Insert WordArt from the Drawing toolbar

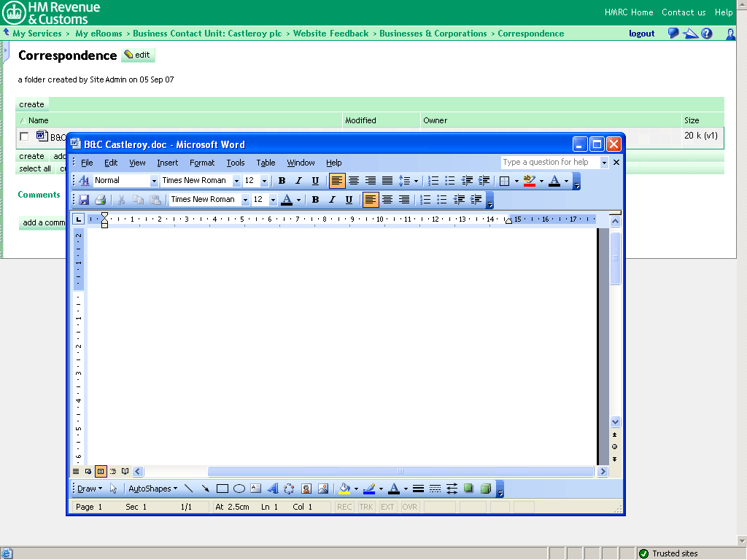(272, 489)
